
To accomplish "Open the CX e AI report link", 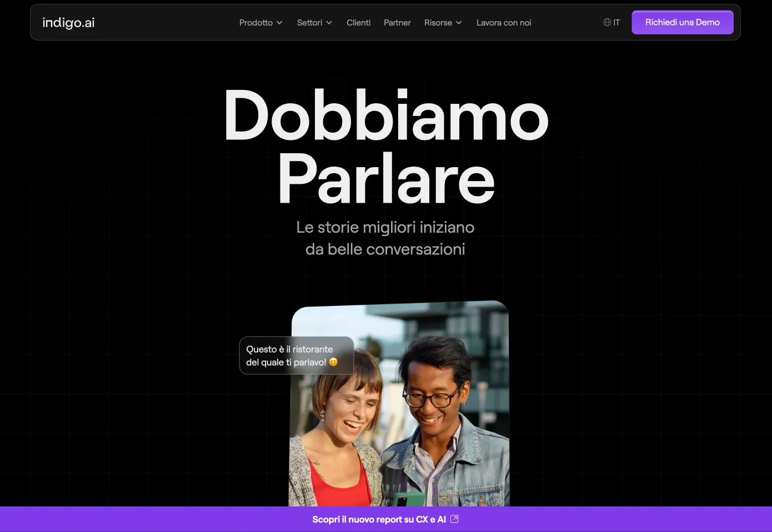I will coord(379,519).
